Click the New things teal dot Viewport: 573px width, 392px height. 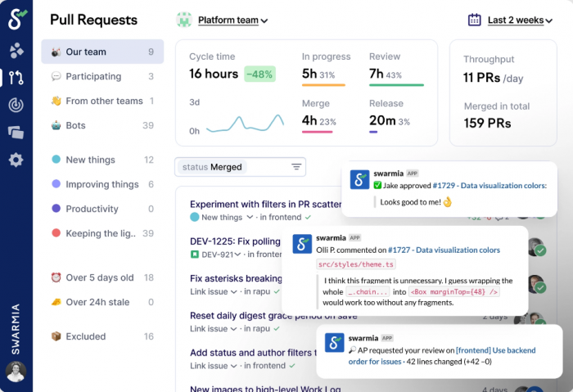point(56,160)
